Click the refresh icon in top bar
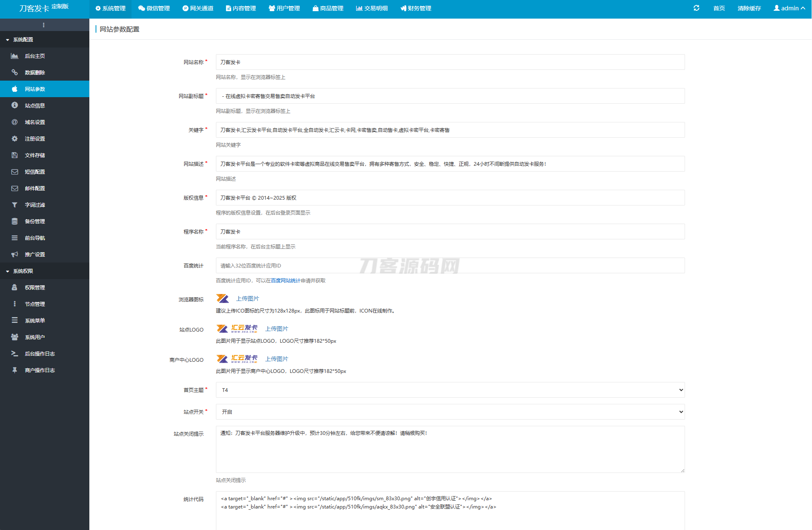The height and width of the screenshot is (530, 812). [696, 8]
